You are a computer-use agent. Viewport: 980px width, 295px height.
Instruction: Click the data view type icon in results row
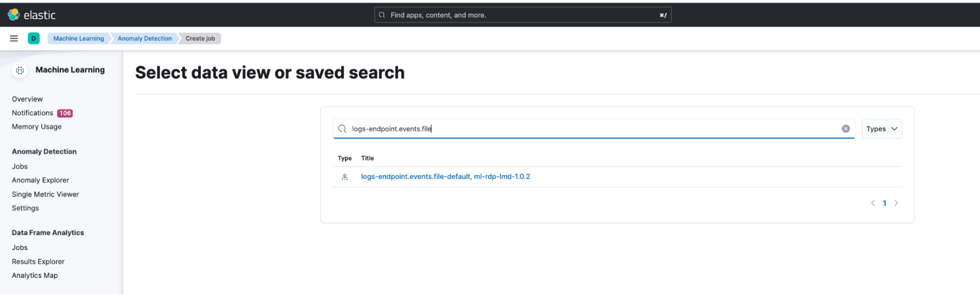tap(345, 177)
